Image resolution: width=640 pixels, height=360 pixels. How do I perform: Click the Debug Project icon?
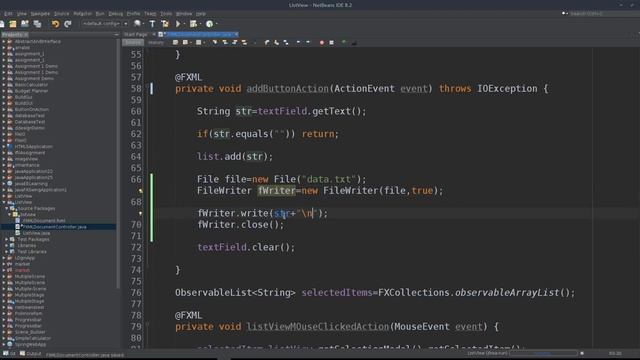coord(193,24)
